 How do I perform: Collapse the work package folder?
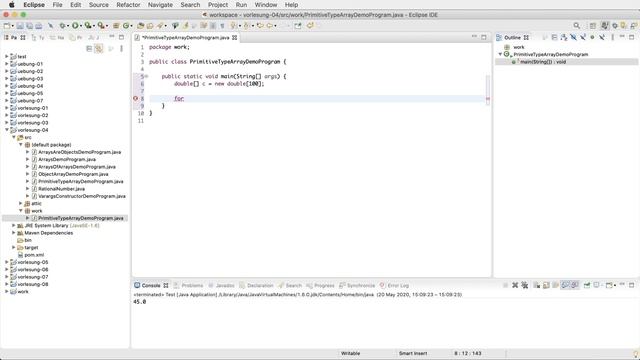21,211
